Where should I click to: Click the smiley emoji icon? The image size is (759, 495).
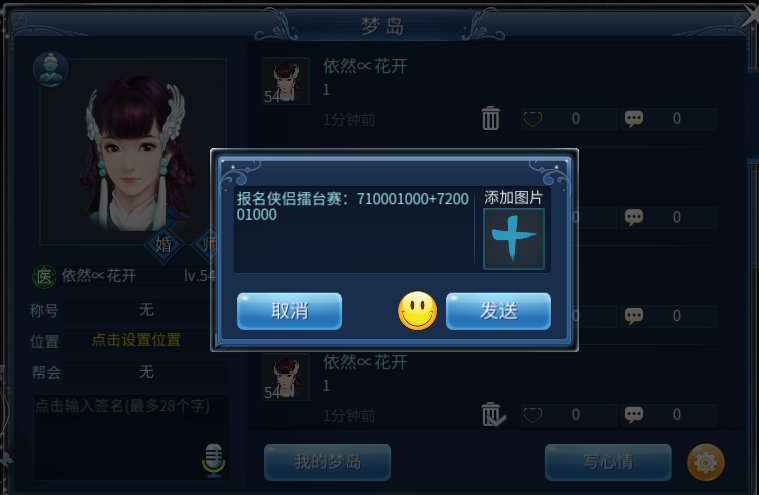tap(417, 311)
